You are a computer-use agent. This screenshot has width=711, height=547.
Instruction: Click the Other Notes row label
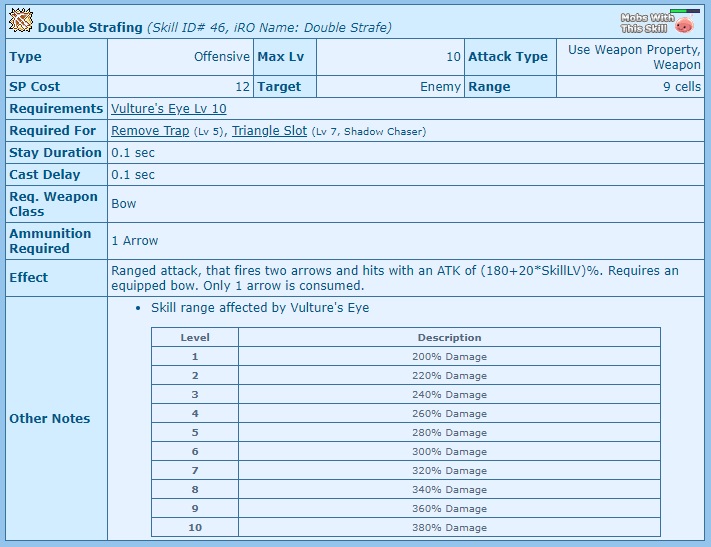57,418
